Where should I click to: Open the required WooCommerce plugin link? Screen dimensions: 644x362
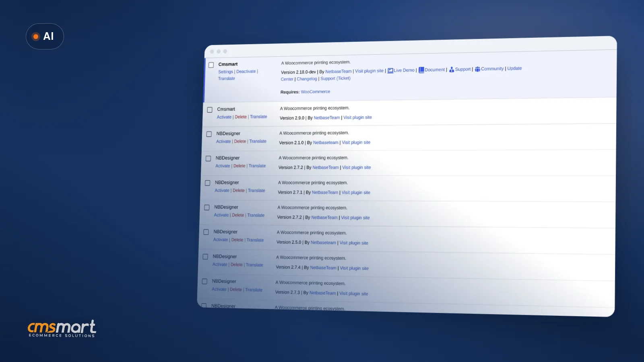click(316, 92)
